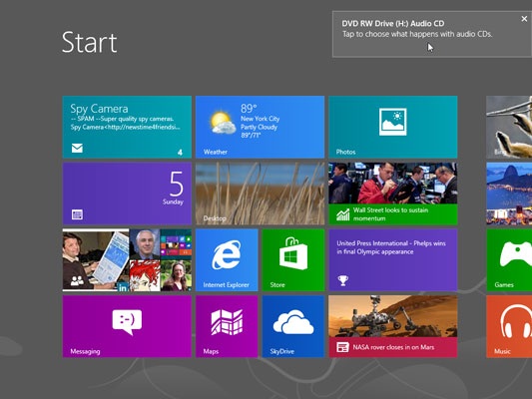Open the Finance tile about Wall Street momentum
Image resolution: width=532 pixels, height=399 pixels.
(393, 194)
